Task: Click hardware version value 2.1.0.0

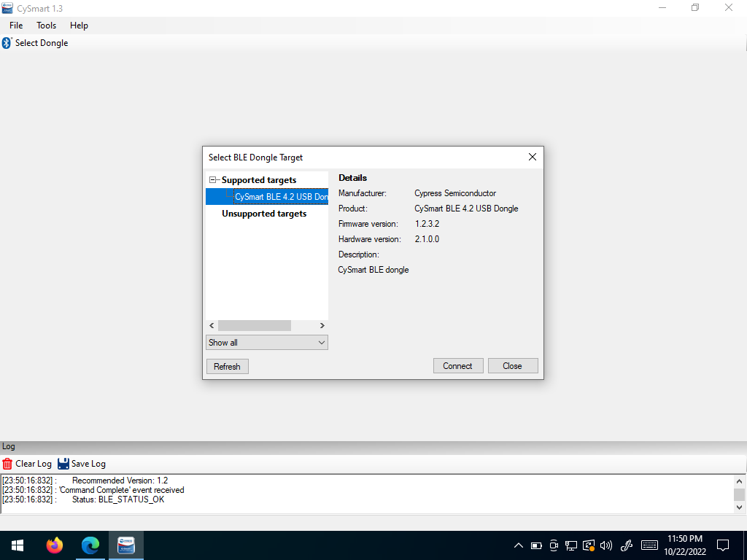Action: [427, 239]
